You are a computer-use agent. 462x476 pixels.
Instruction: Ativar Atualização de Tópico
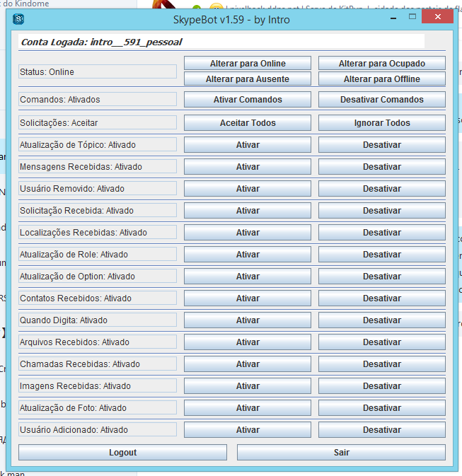248,144
